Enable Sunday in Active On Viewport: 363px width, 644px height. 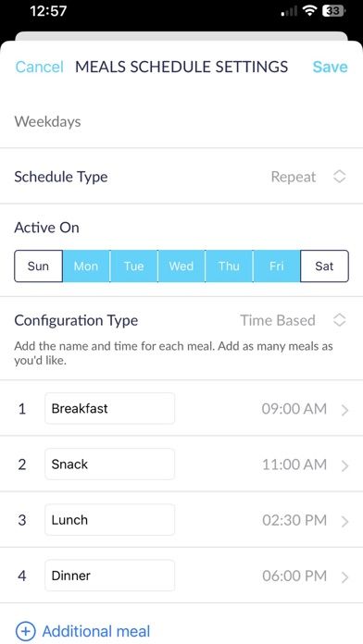pos(38,266)
